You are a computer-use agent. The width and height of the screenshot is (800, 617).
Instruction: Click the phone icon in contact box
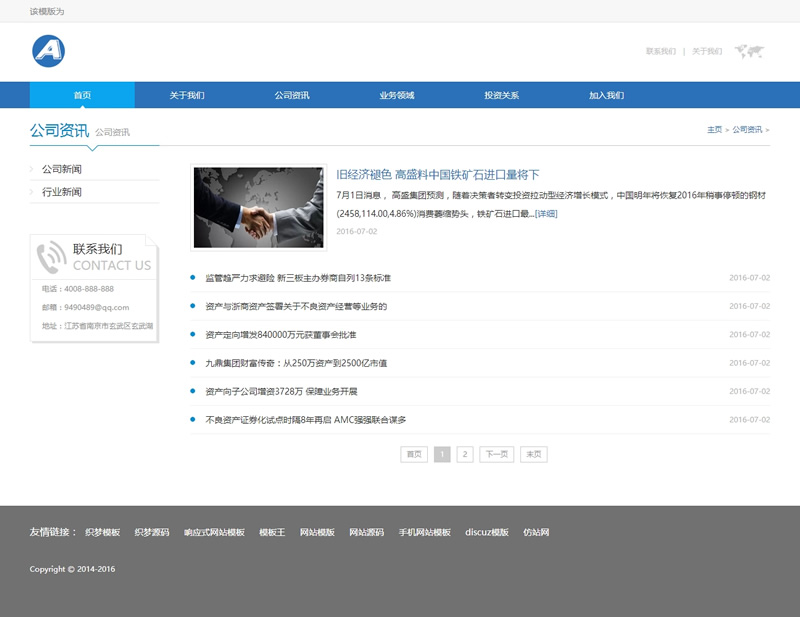pos(51,257)
